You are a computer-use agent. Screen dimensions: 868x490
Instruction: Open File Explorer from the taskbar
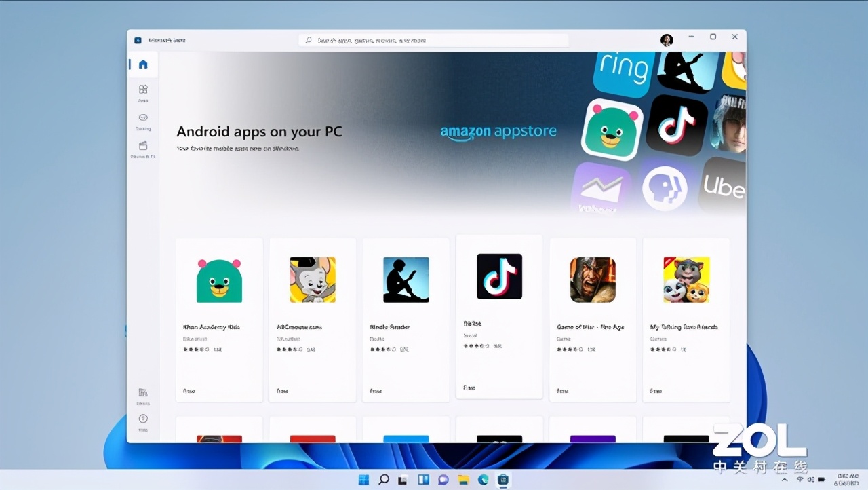[463, 479]
